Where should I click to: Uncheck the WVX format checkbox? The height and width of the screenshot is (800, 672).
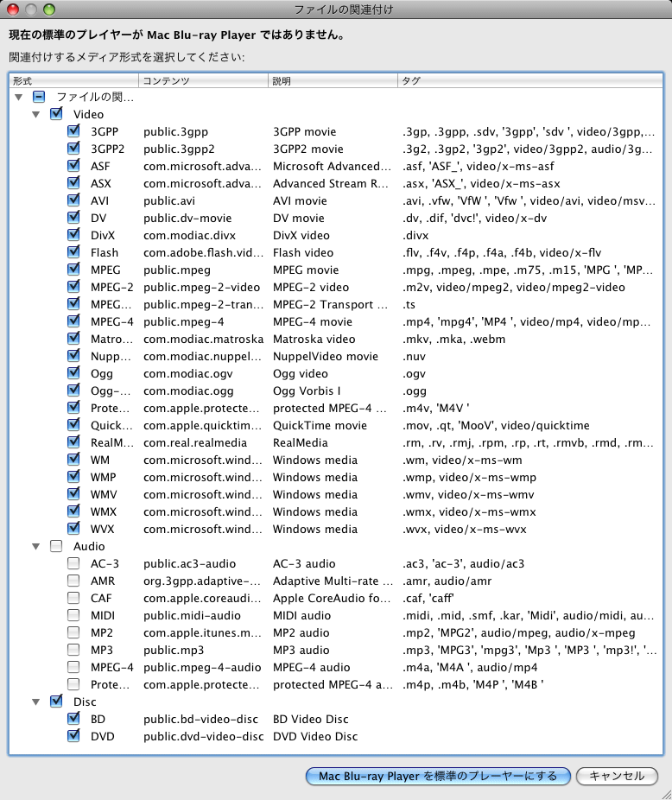click(x=73, y=528)
